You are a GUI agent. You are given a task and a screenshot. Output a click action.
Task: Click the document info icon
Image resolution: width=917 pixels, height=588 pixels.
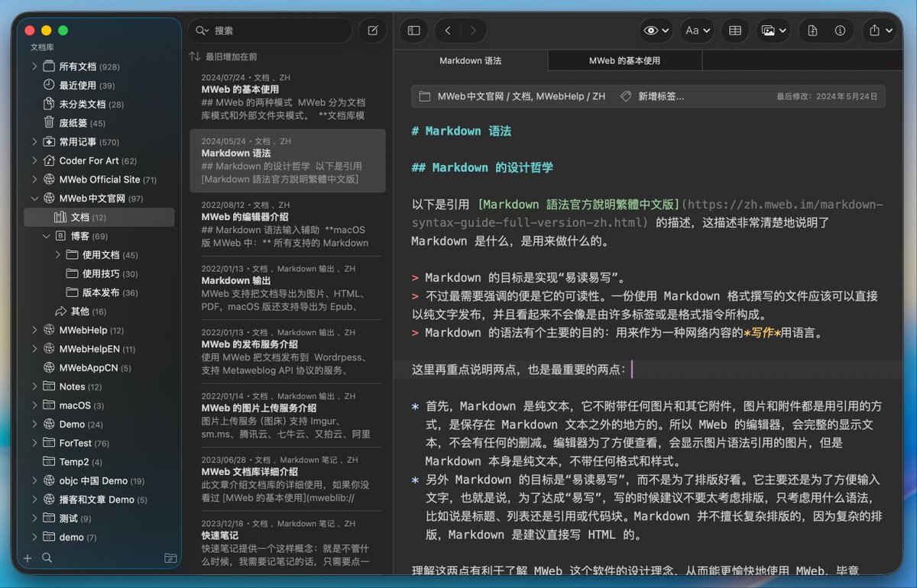(839, 31)
